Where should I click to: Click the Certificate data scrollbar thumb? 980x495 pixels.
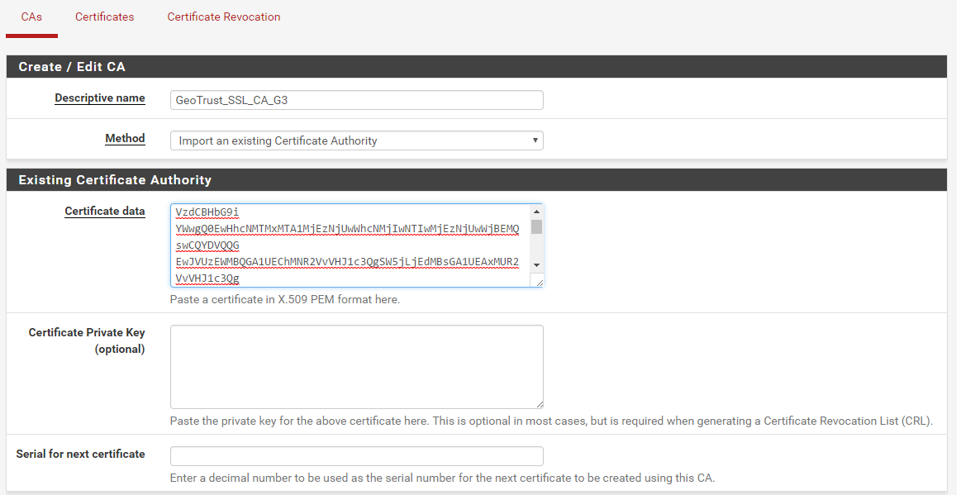point(536,226)
